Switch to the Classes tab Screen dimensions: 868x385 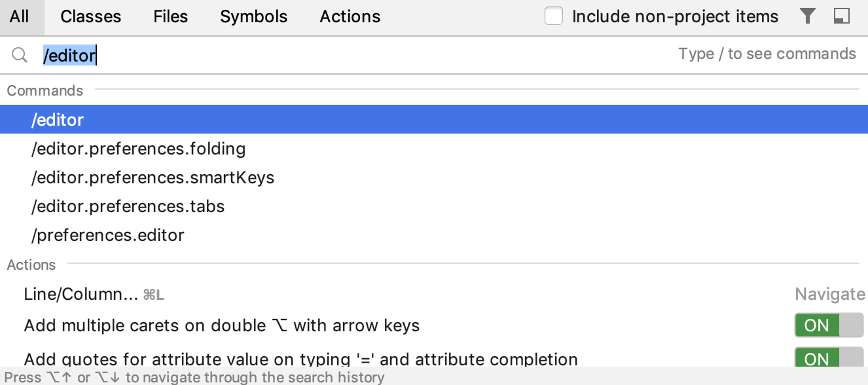(x=90, y=17)
